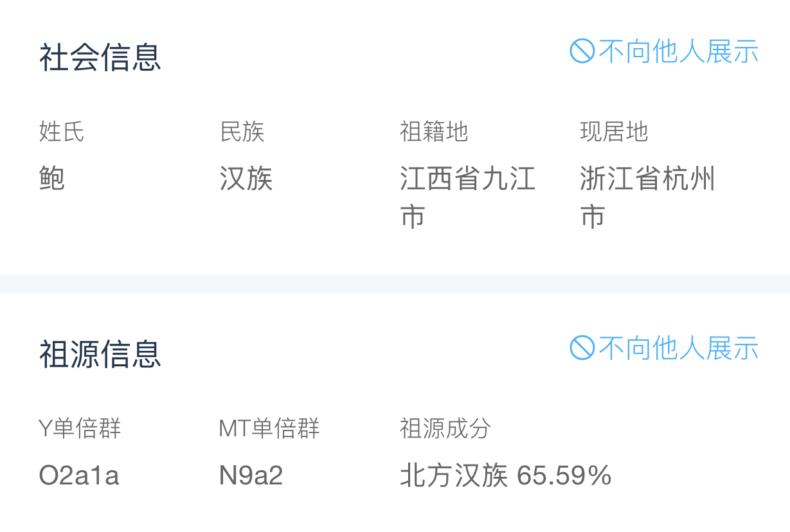Screen dimensions: 790x532
Task: Click the hide icon in 祖源信息 section
Action: coord(582,348)
